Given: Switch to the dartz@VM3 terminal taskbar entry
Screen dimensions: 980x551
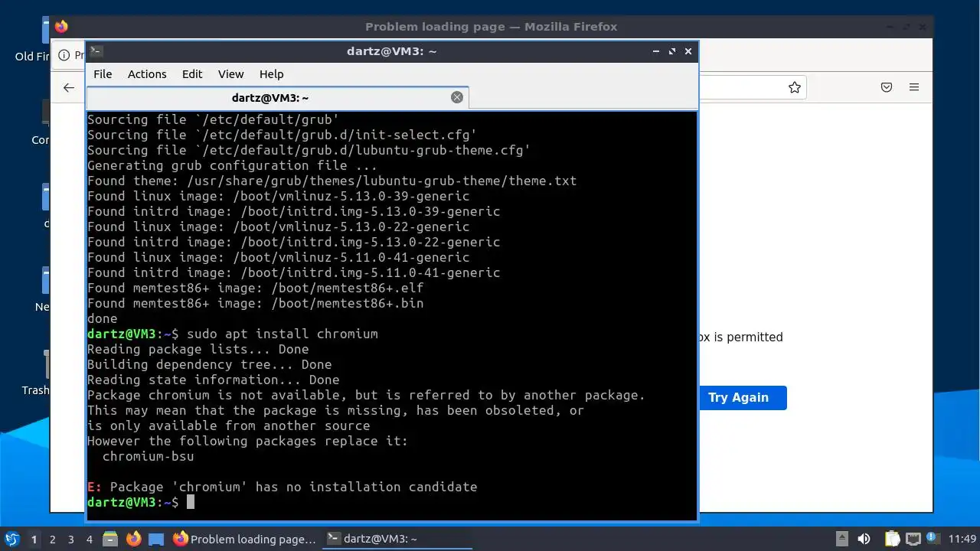Looking at the screenshot, I should pos(397,539).
